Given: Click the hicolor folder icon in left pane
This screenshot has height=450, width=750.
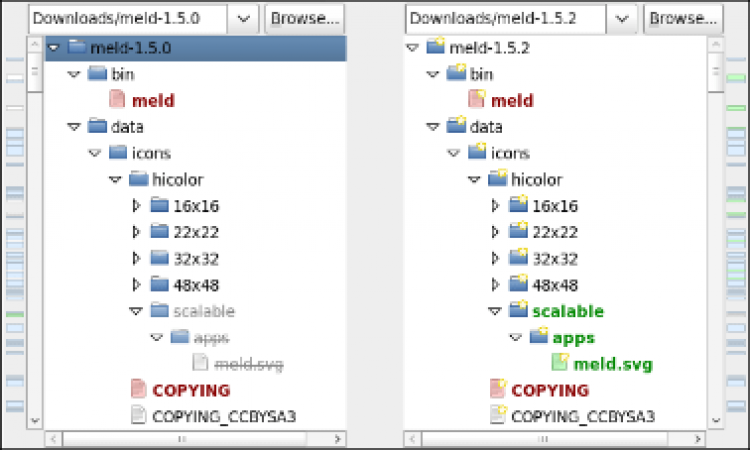Looking at the screenshot, I should point(139,179).
